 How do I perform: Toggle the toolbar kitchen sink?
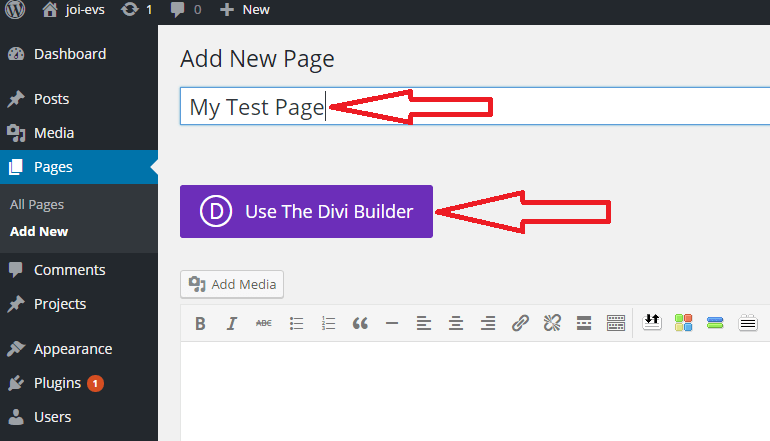(616, 323)
